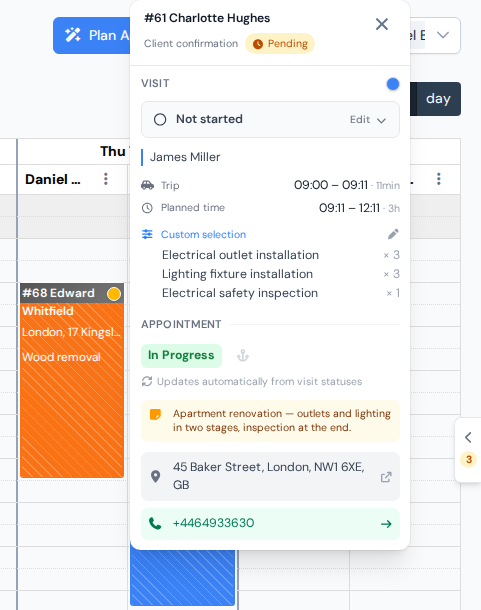Switch to the day view tab
Screen dimensions: 481x610
(438, 99)
